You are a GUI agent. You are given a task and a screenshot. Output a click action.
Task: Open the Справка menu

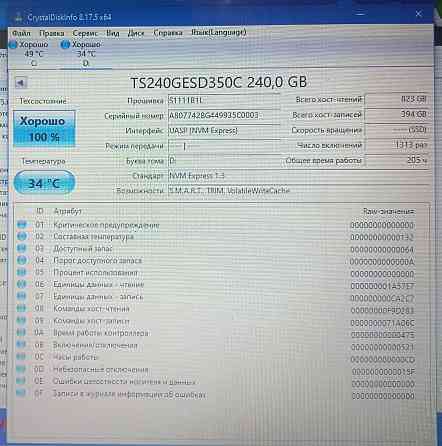tap(168, 33)
